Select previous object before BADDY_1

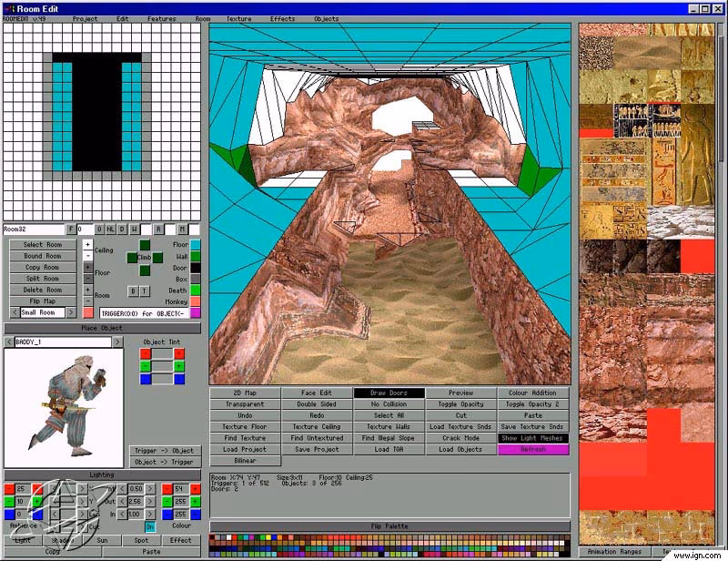9,342
